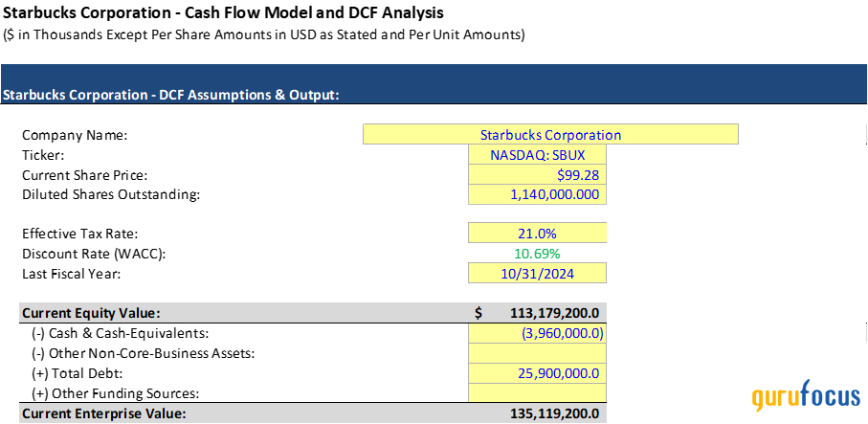Select the green percentage value cell

tap(537, 254)
